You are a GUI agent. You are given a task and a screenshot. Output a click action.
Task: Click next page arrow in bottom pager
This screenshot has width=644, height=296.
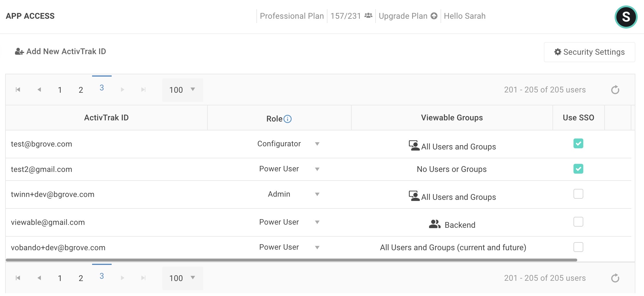(123, 278)
